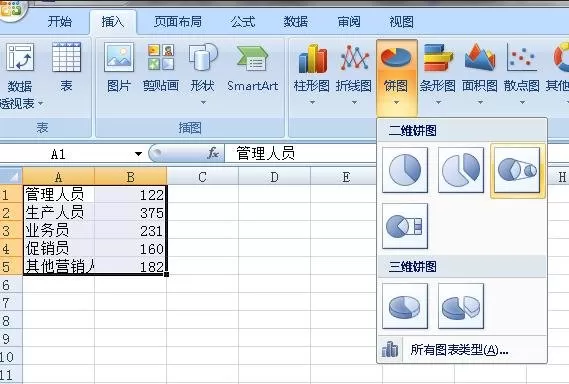Open the Scatter chart (散点图) icon
This screenshot has width=569, height=384.
522,58
